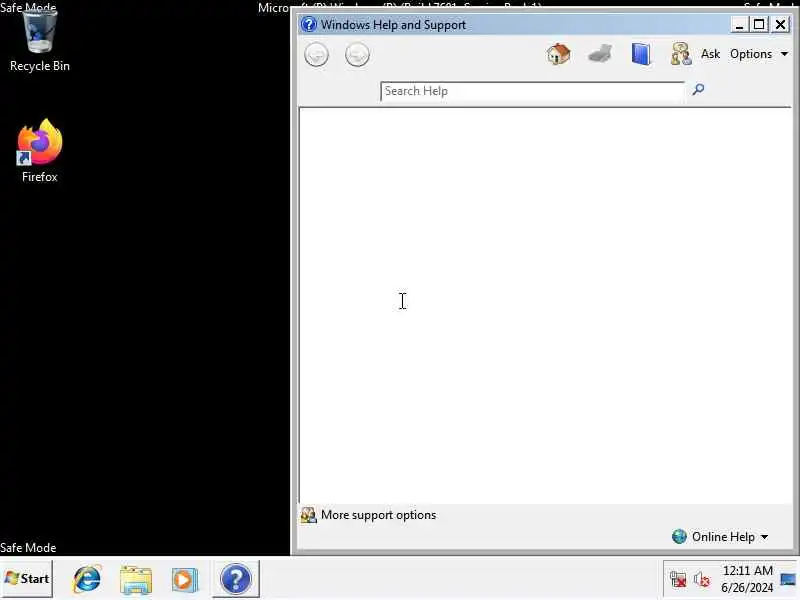Expand the Online Help dropdown
The height and width of the screenshot is (600, 800).
tap(730, 537)
